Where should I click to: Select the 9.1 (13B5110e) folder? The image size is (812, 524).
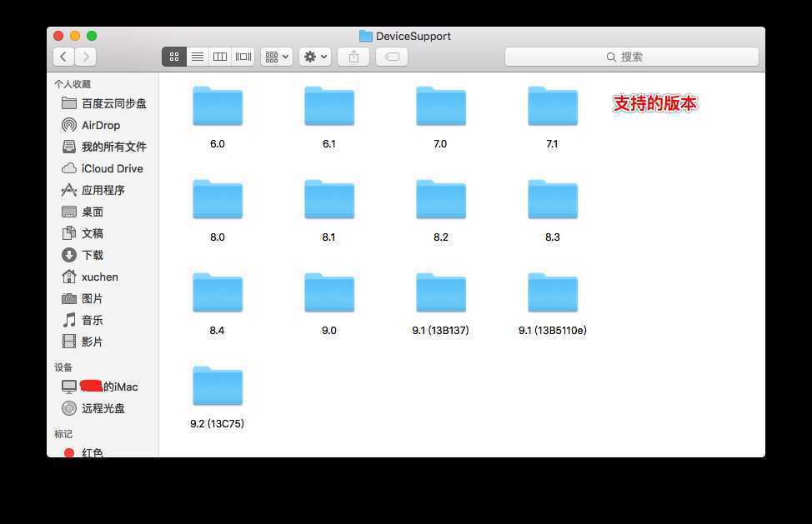(553, 292)
